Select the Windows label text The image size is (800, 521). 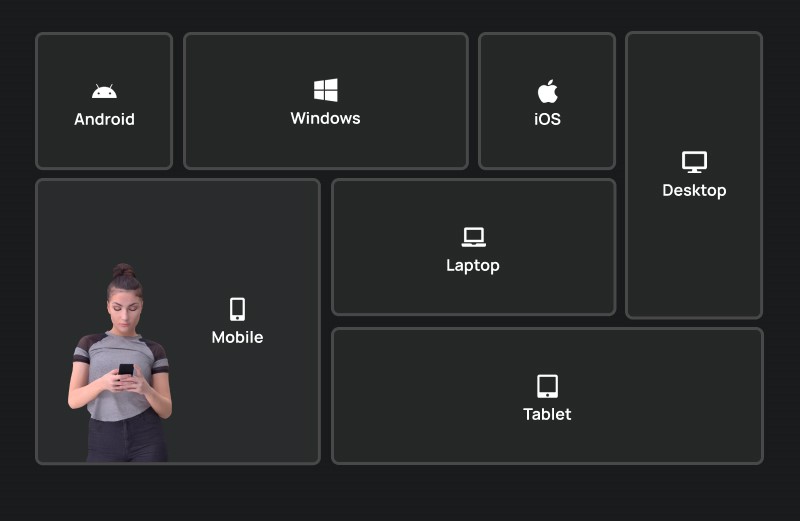pos(326,118)
